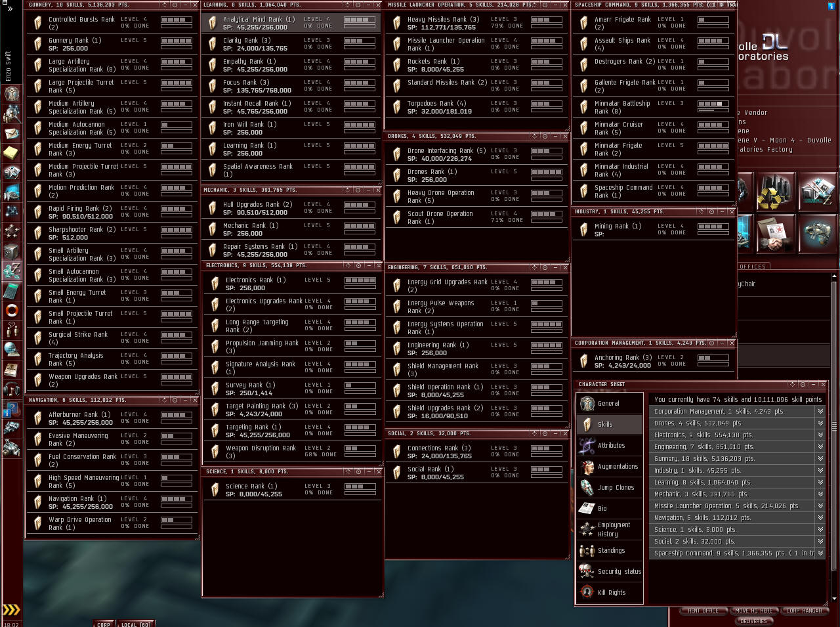Open the Corp chat channel button
The image size is (840, 627).
pyautogui.click(x=104, y=624)
